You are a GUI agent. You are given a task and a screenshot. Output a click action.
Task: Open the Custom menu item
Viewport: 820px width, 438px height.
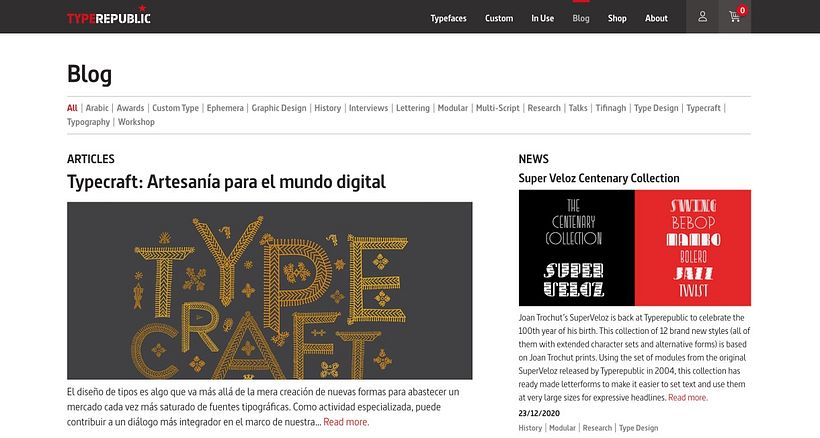[499, 18]
